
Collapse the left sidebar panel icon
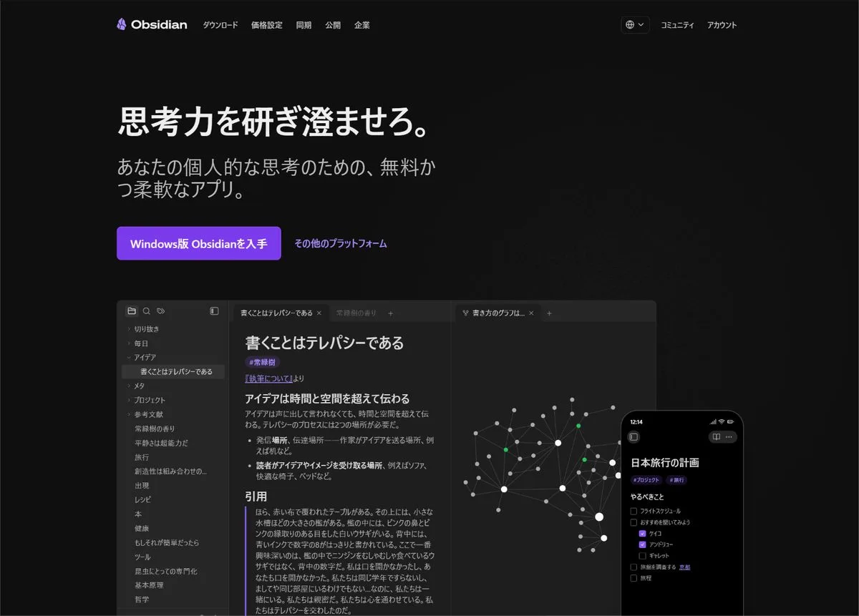(x=214, y=311)
